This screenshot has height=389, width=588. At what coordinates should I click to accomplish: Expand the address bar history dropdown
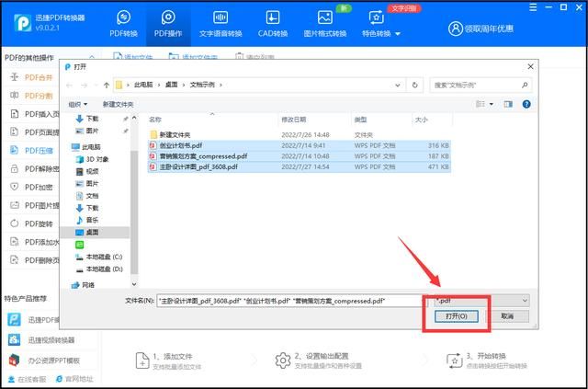(398, 86)
